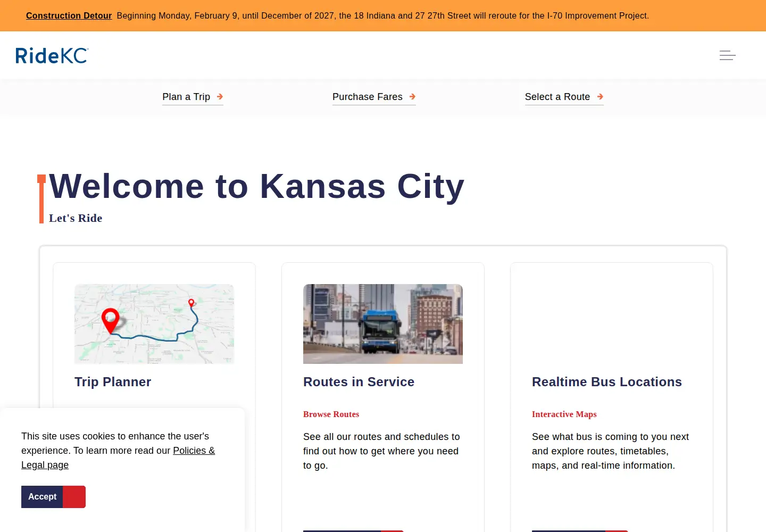Click the Interactive Maps subtitle
This screenshot has width=766, height=532.
564,414
